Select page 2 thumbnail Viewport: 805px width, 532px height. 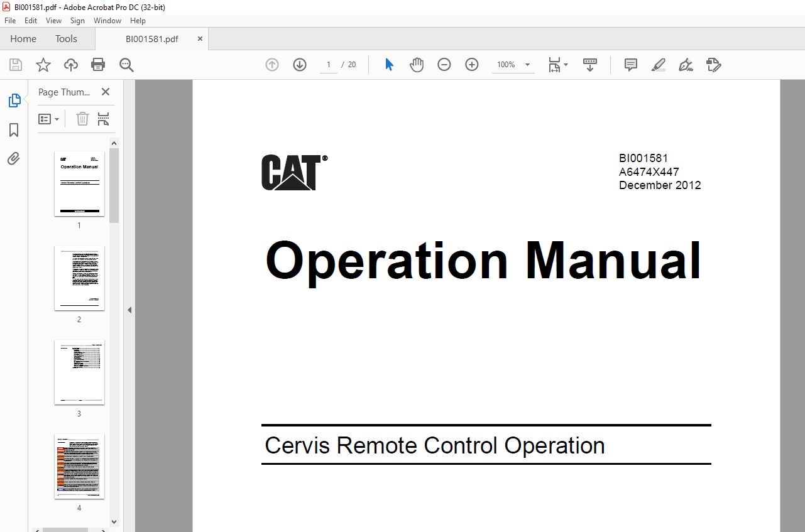coord(79,278)
